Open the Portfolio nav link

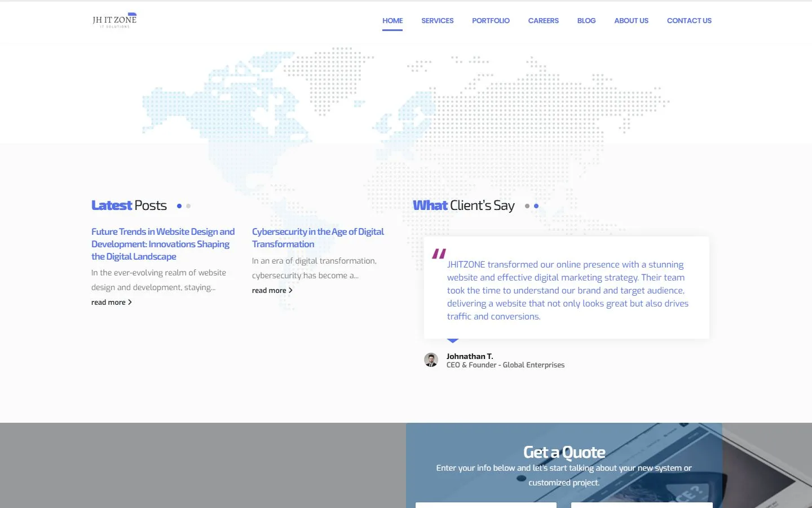click(491, 21)
